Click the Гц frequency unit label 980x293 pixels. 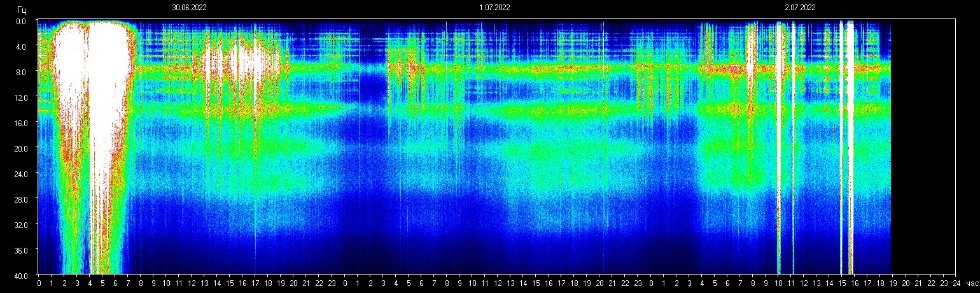[22, 9]
